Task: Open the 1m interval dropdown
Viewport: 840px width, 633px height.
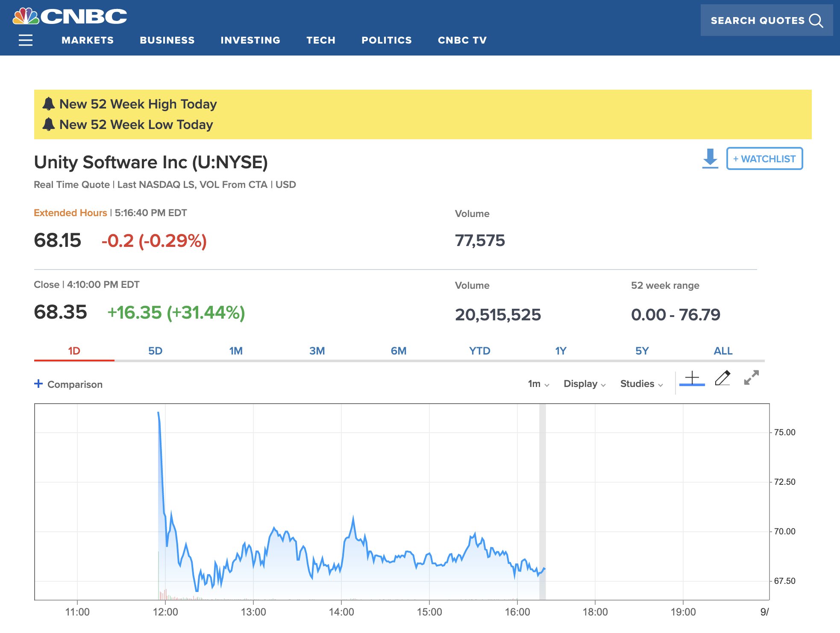Action: click(538, 384)
